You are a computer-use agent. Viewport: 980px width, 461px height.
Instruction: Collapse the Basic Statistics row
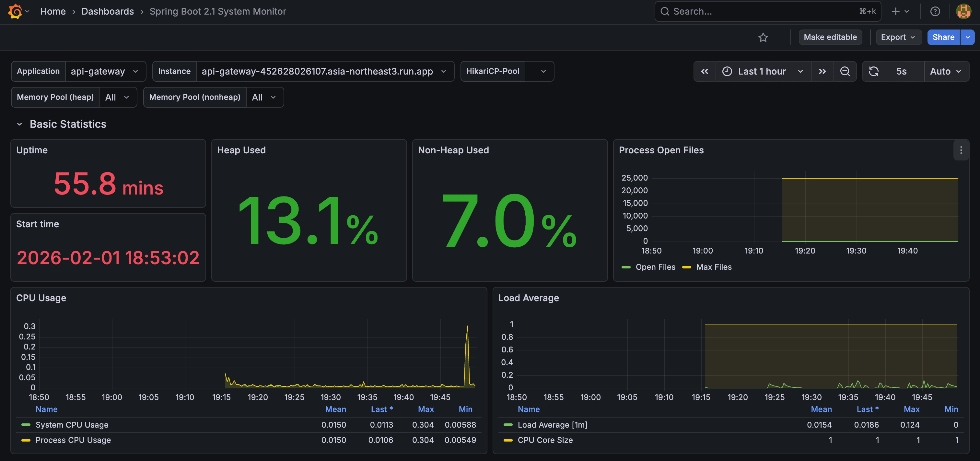(19, 124)
